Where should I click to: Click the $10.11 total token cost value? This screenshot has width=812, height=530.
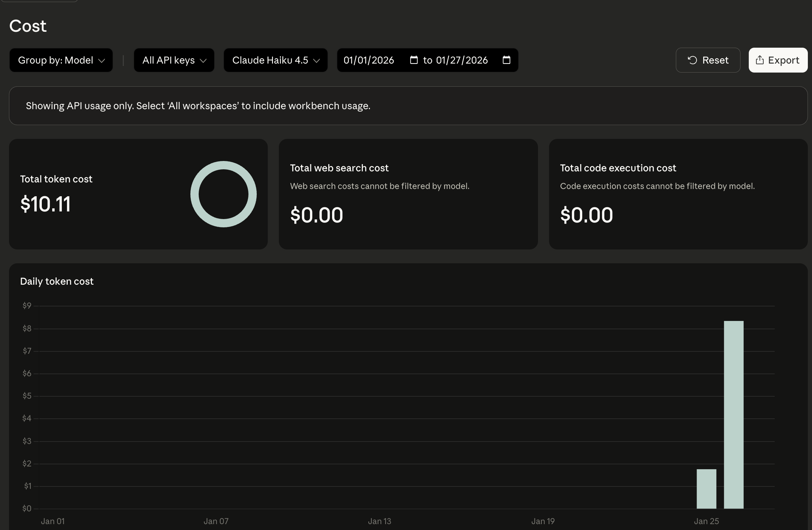pos(46,204)
